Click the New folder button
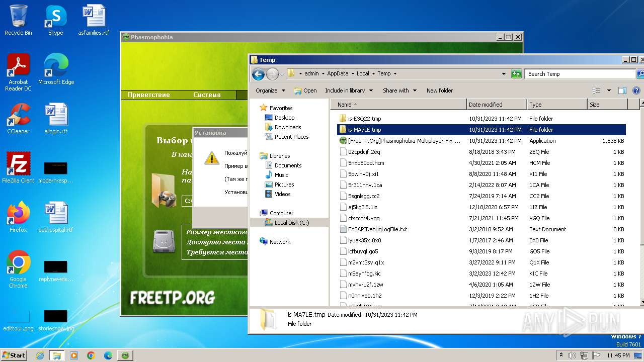Viewport: 644px width, 362px height. [440, 90]
